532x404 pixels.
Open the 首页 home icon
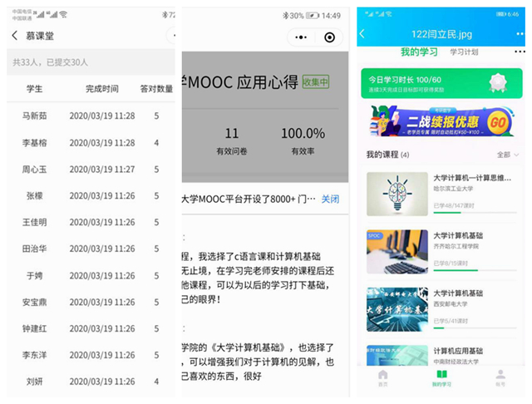click(382, 378)
